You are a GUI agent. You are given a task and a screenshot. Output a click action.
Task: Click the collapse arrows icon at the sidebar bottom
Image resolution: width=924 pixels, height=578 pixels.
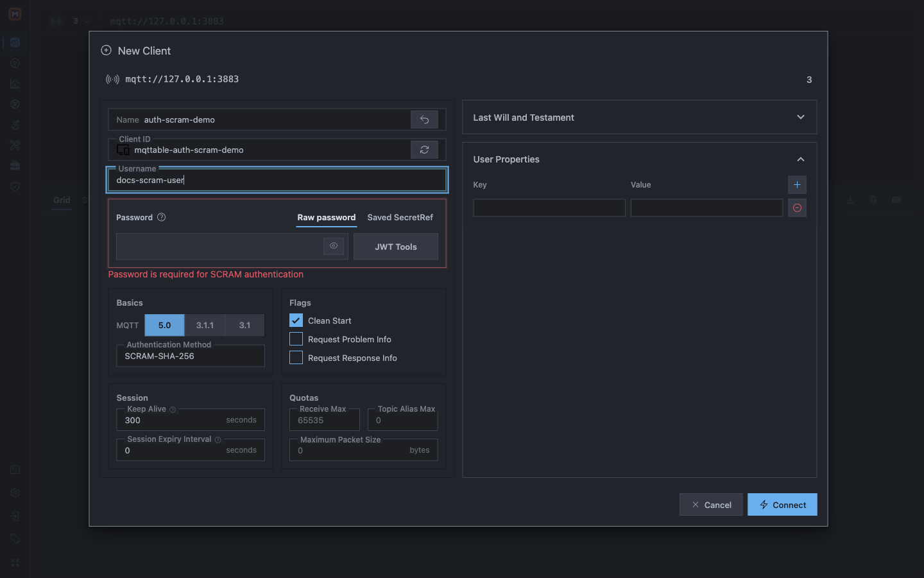(x=15, y=563)
